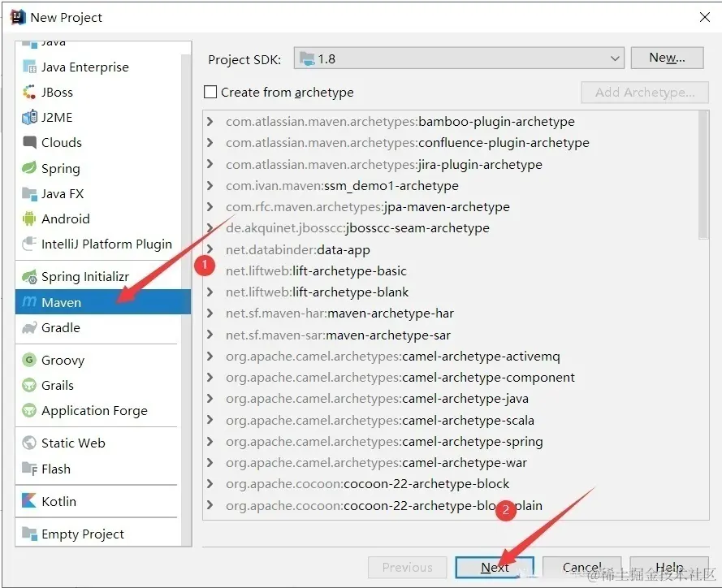Click the Gradle elephant icon
Viewport: 722px width, 588px height.
pos(29,327)
